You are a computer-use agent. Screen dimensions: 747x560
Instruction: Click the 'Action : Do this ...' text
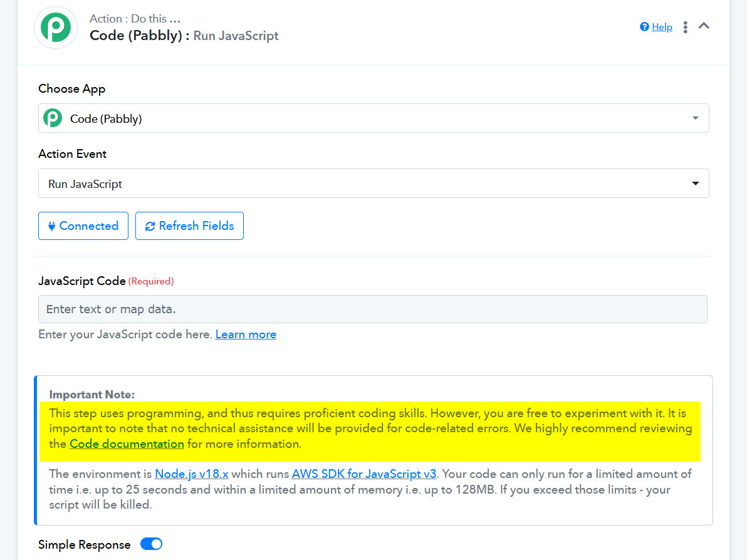tap(135, 19)
